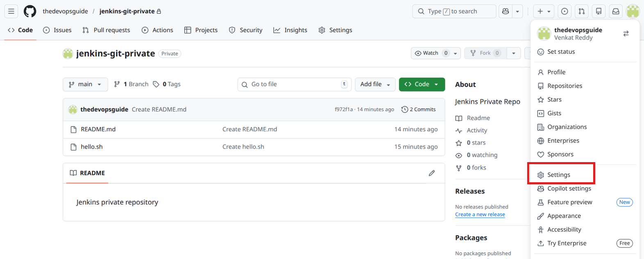Click thedevopsguide breadcrumb link
The height and width of the screenshot is (259, 644).
click(65, 11)
